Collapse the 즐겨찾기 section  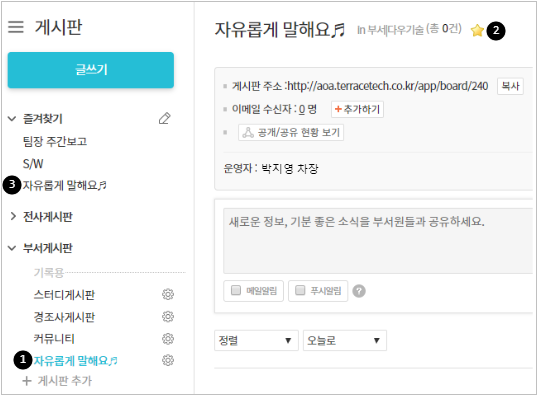[12, 119]
